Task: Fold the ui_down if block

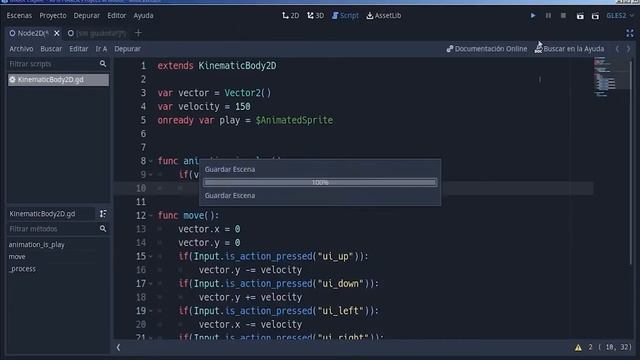Action: pos(151,284)
